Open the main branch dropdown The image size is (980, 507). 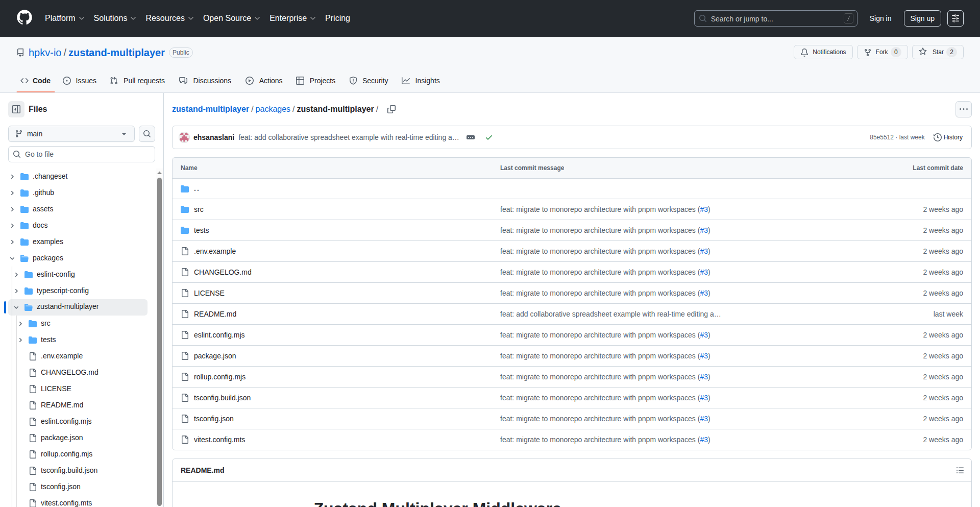(x=71, y=134)
